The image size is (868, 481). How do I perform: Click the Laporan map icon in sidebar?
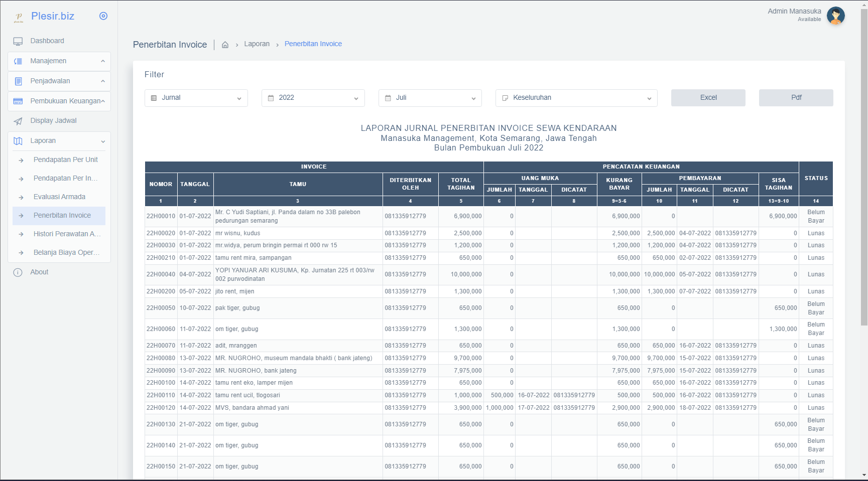tap(18, 141)
